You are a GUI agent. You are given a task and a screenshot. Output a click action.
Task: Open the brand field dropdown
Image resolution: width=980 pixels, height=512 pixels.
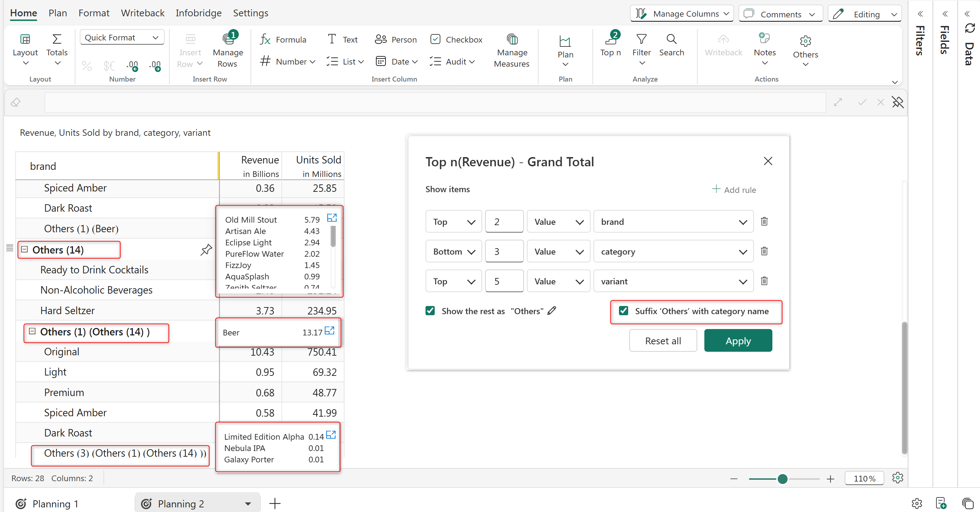673,222
